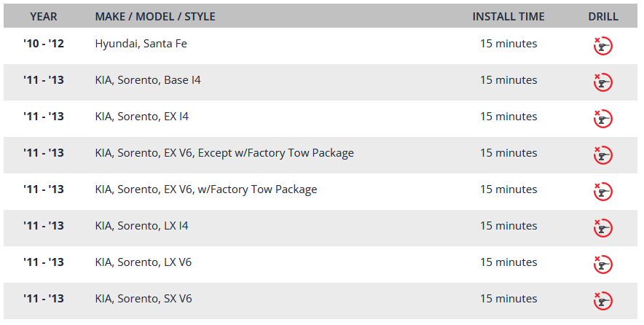The height and width of the screenshot is (325, 644).
Task: Click no-drill icon for Sorento LX V6
Action: (602, 265)
